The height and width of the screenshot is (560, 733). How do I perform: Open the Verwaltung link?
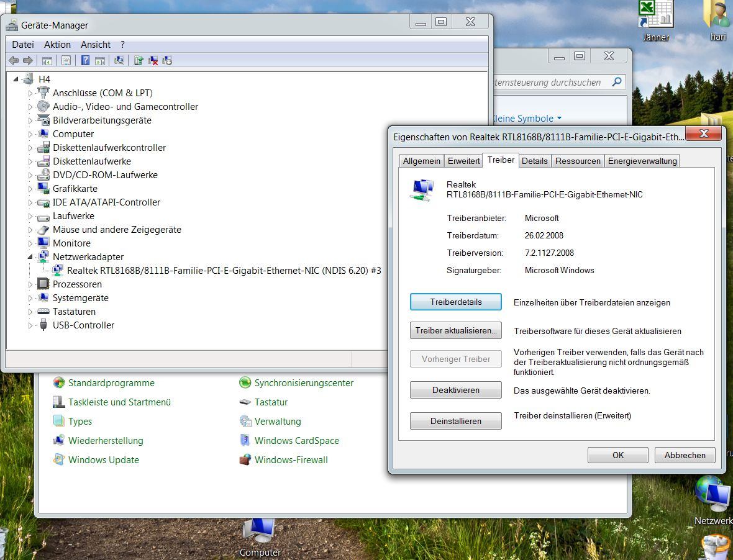point(278,422)
